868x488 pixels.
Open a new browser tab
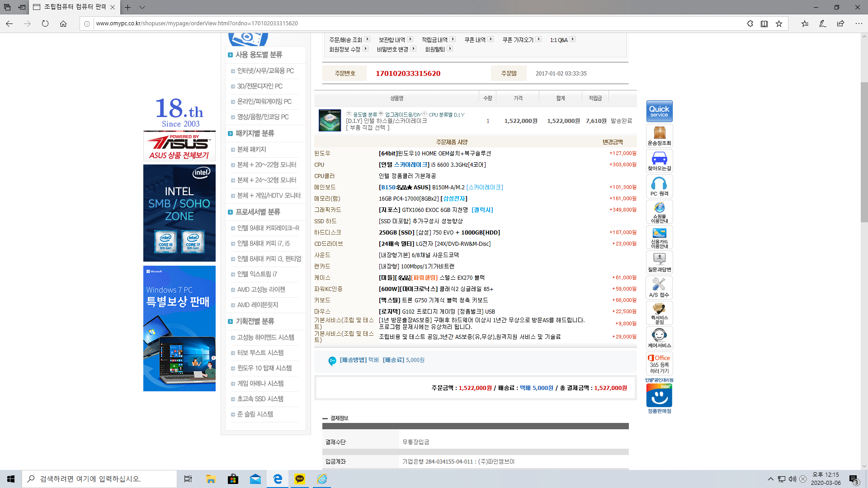128,7
